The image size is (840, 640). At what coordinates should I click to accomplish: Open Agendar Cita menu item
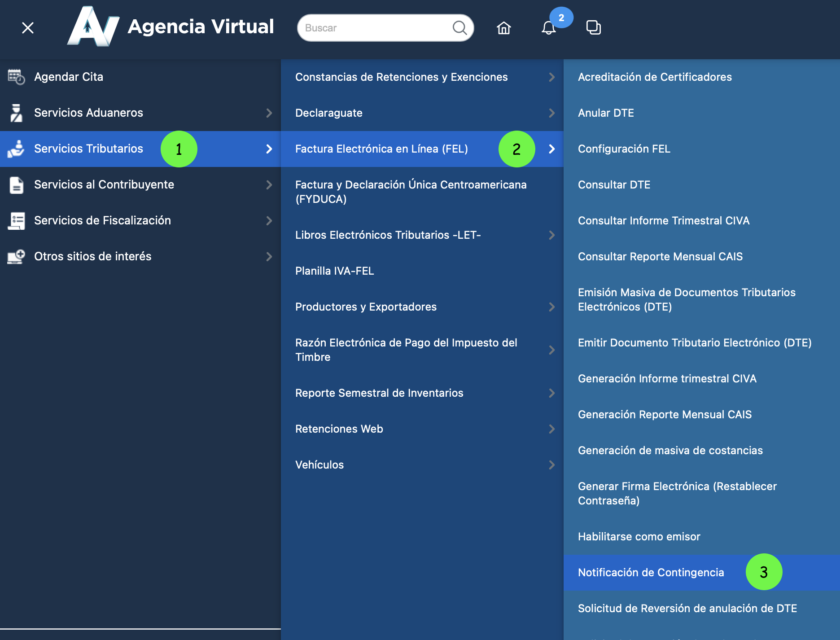(140, 77)
